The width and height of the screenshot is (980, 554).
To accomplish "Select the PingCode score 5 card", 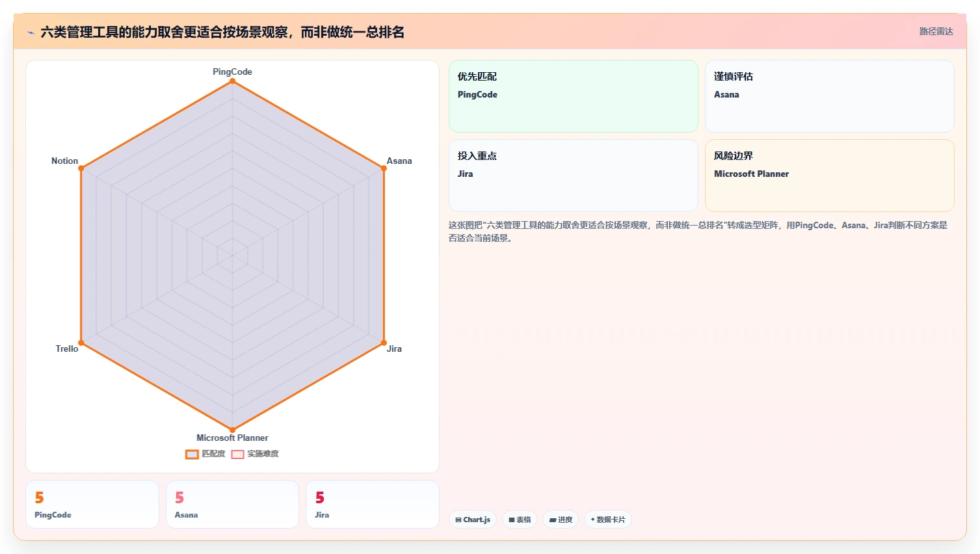I will [92, 505].
